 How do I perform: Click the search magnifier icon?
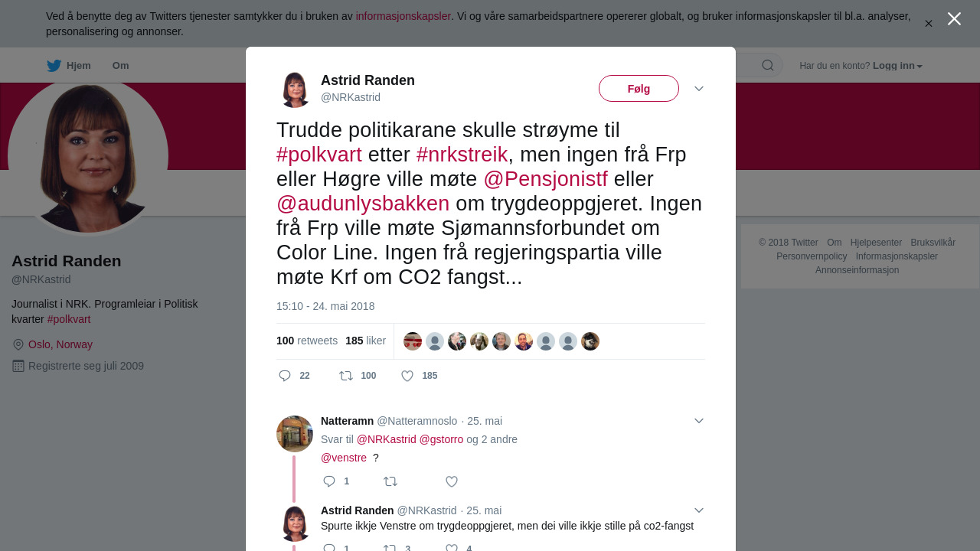pos(768,65)
